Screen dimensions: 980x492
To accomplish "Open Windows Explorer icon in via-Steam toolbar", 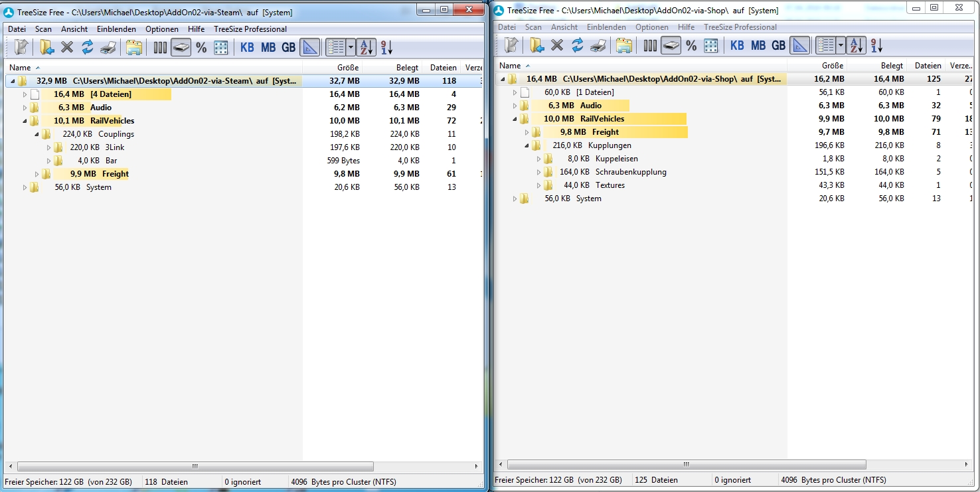I will [x=134, y=47].
